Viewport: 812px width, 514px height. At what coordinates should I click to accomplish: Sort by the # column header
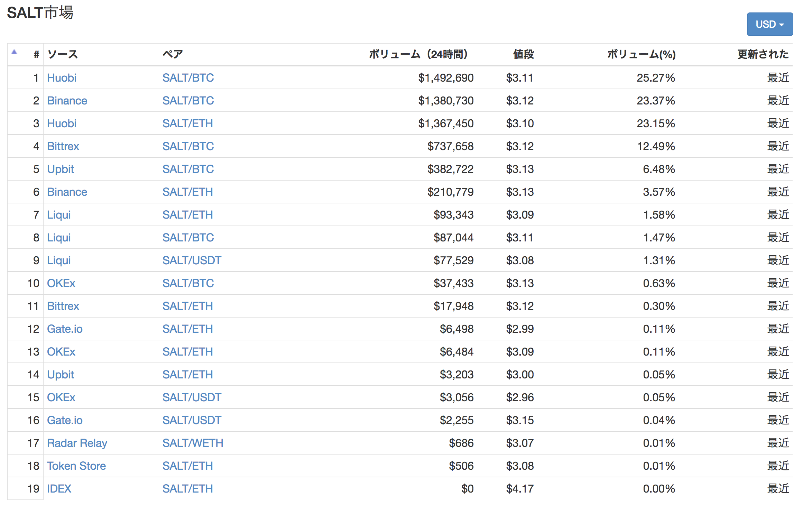[36, 54]
